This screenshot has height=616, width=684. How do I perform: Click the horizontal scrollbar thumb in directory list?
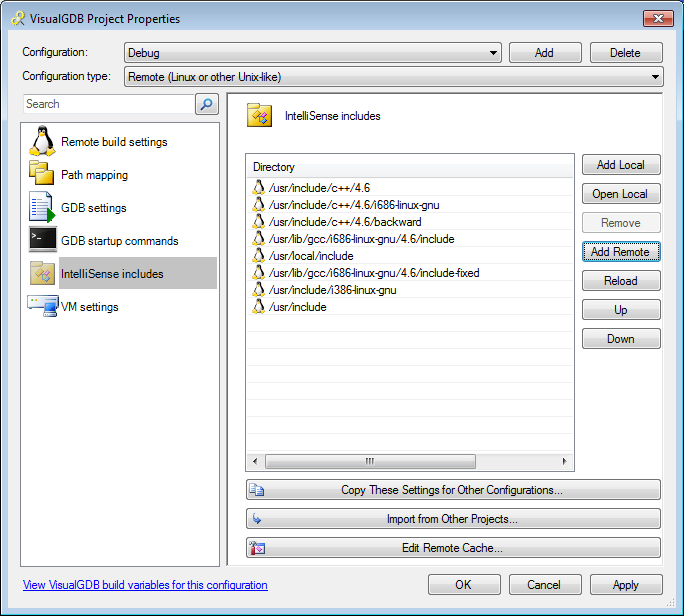[x=370, y=461]
